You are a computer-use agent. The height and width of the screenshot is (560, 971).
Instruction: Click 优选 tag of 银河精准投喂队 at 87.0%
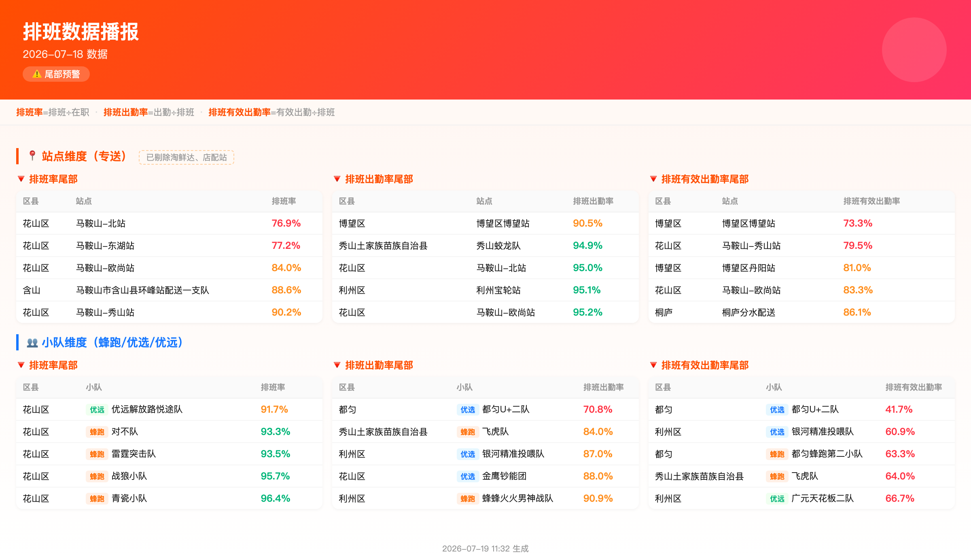tap(468, 454)
